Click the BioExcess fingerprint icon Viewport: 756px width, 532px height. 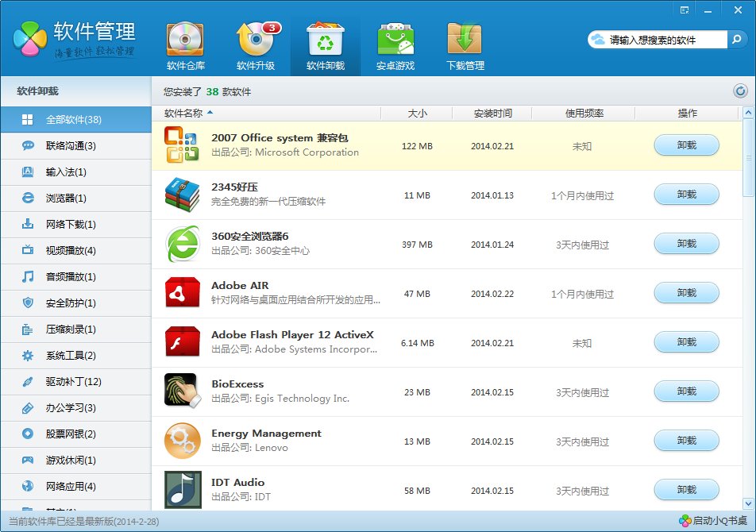pyautogui.click(x=182, y=391)
